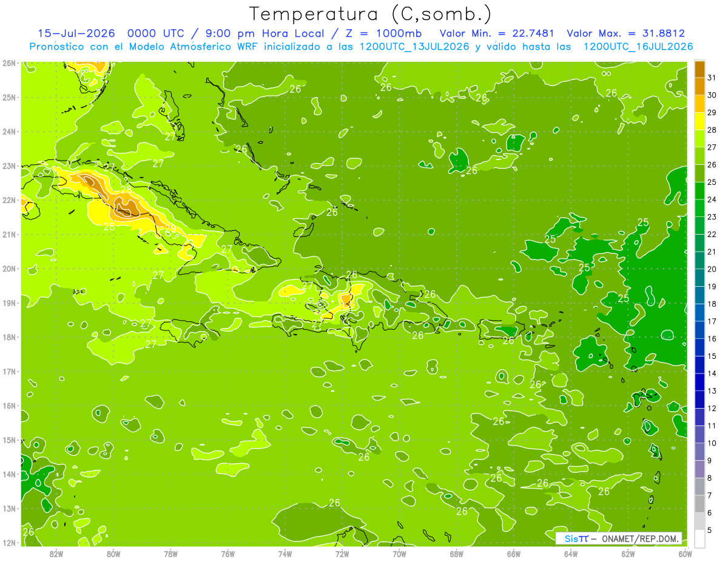Click the "23N" latitude axis label

pos(9,166)
